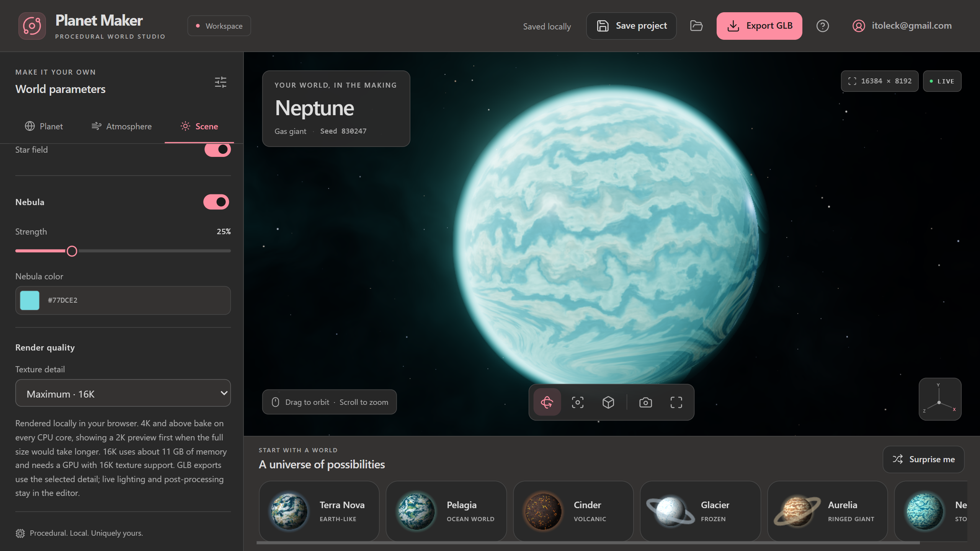Switch to the Atmosphere tab

tap(122, 126)
